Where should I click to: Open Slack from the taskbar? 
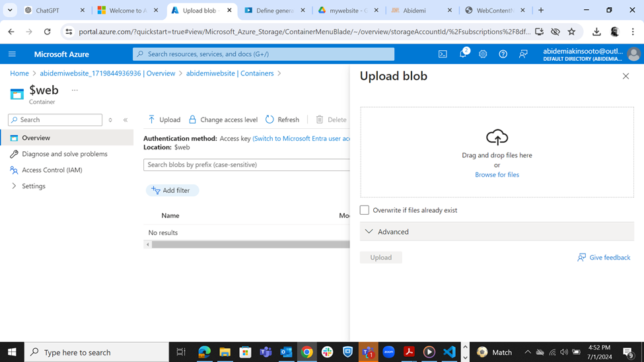click(328, 352)
